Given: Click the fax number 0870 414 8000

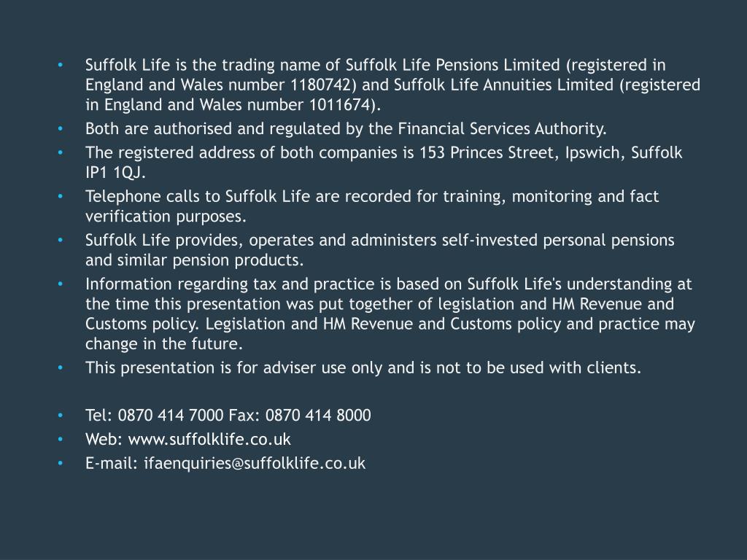Looking at the screenshot, I should pyautogui.click(x=318, y=415).
